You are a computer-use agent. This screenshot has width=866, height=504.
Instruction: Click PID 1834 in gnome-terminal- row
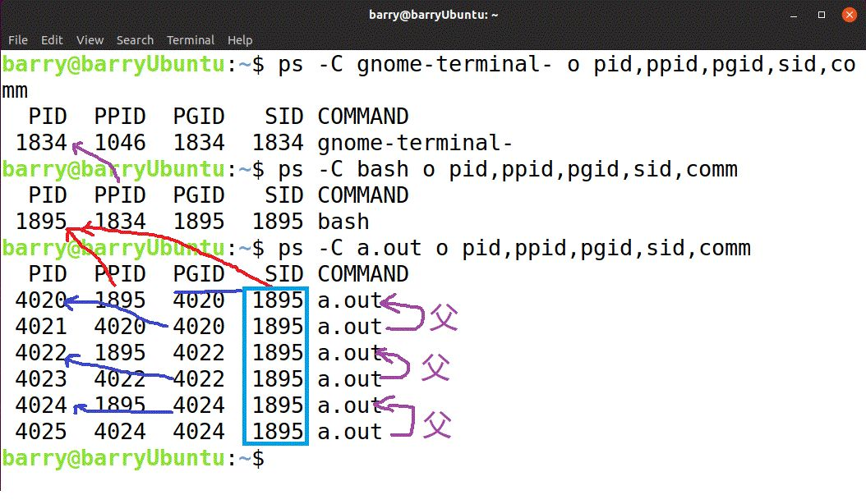pos(41,143)
